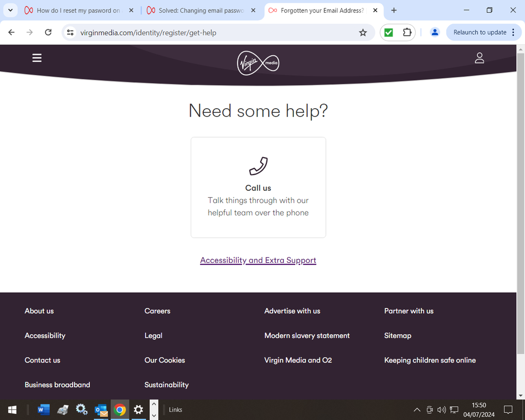This screenshot has height=420, width=525.
Task: Open the hamburger menu icon
Action: coord(37,58)
